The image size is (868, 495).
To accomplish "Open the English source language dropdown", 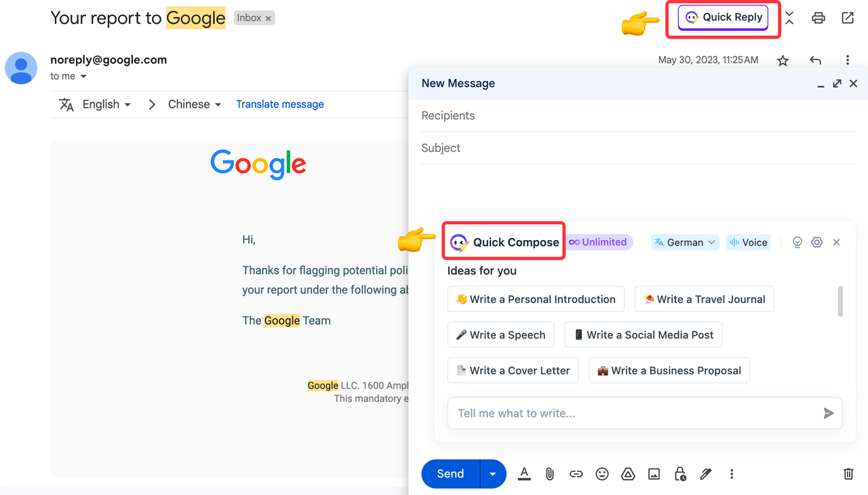I will pyautogui.click(x=106, y=104).
